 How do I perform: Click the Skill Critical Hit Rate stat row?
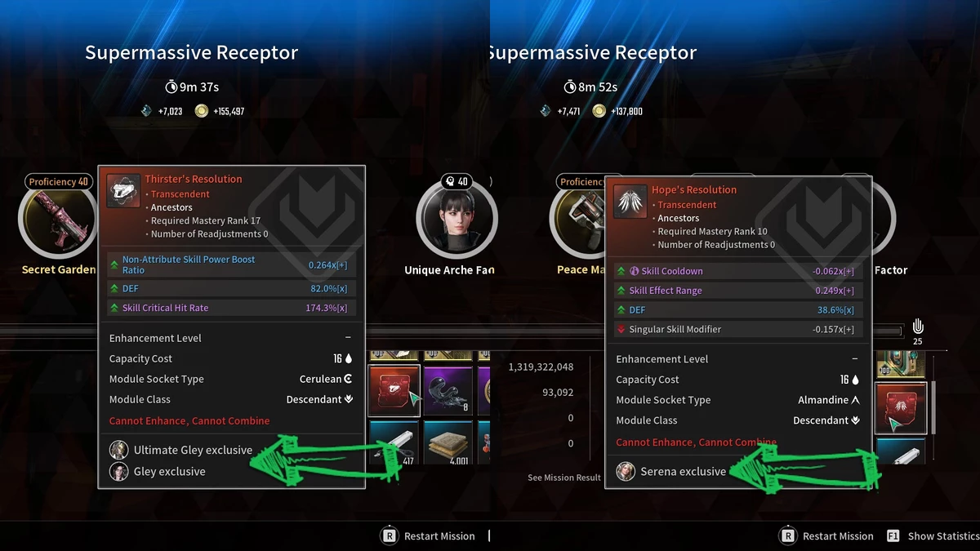231,308
